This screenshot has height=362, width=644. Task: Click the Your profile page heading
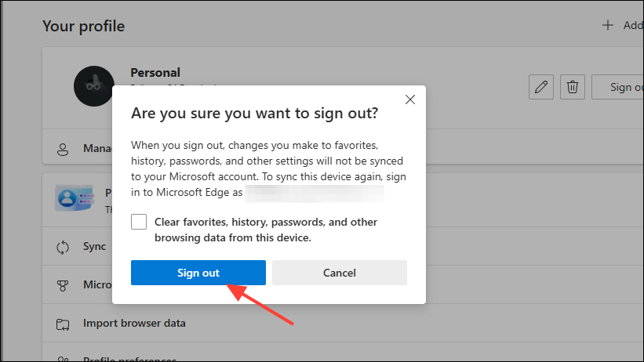coord(83,26)
